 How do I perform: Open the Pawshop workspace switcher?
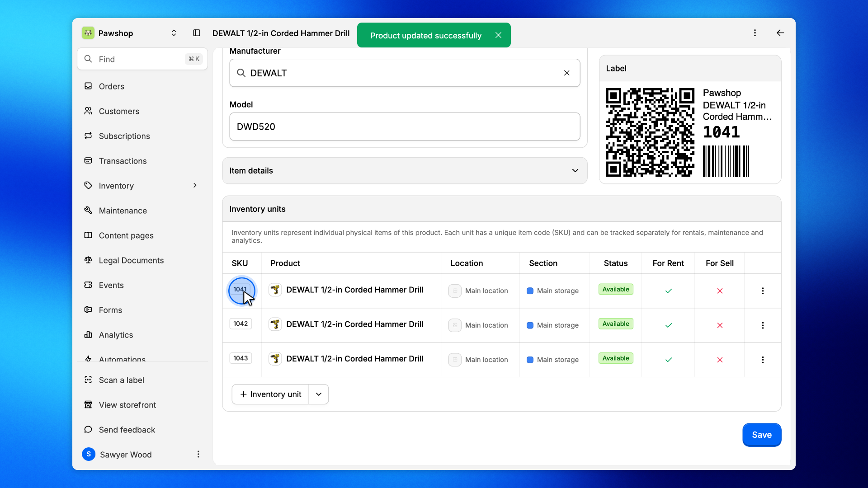(130, 33)
